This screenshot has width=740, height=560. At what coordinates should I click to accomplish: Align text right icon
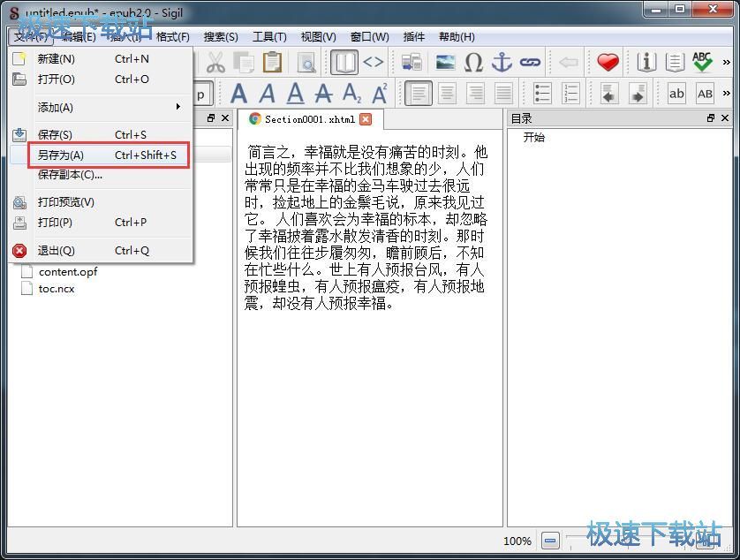click(475, 93)
